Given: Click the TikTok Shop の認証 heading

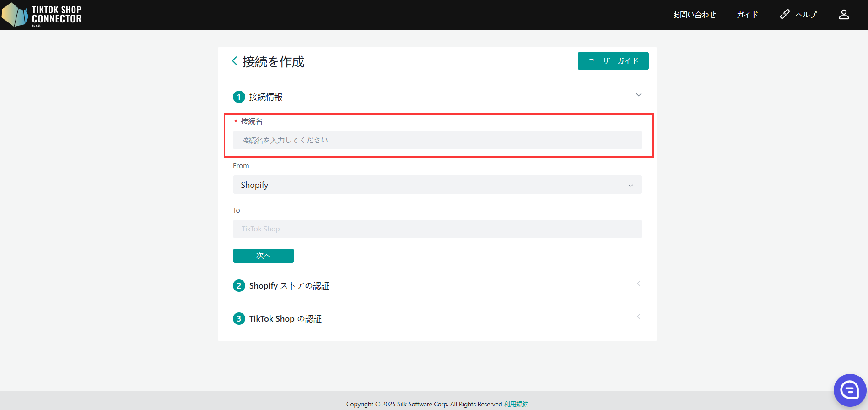Looking at the screenshot, I should 286,319.
